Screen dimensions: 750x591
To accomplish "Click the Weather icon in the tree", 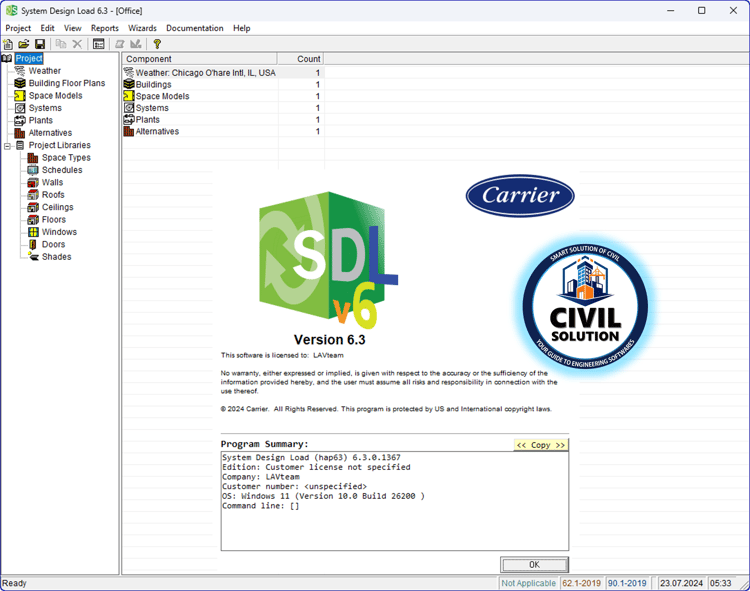I will pyautogui.click(x=20, y=71).
